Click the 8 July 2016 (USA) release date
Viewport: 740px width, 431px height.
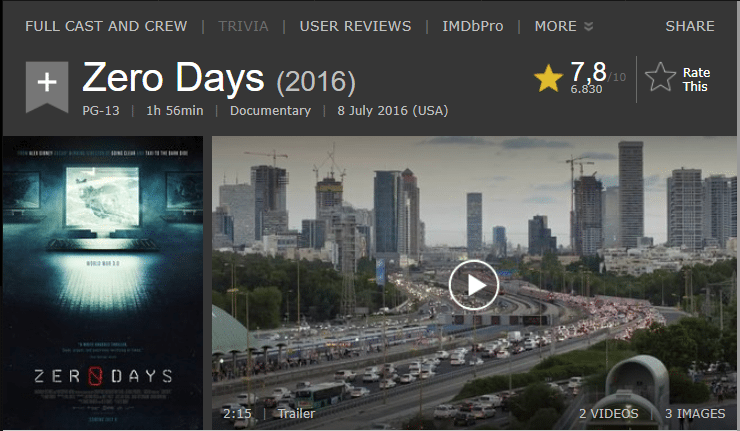pyautogui.click(x=393, y=110)
